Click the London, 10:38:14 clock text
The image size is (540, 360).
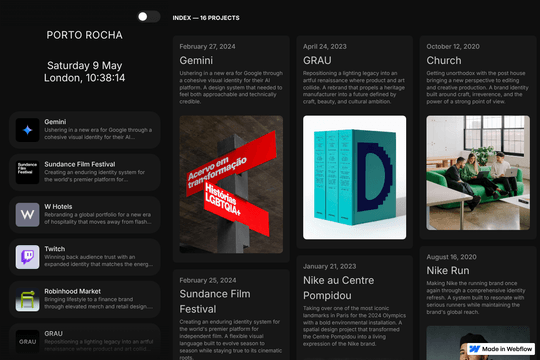(84, 78)
